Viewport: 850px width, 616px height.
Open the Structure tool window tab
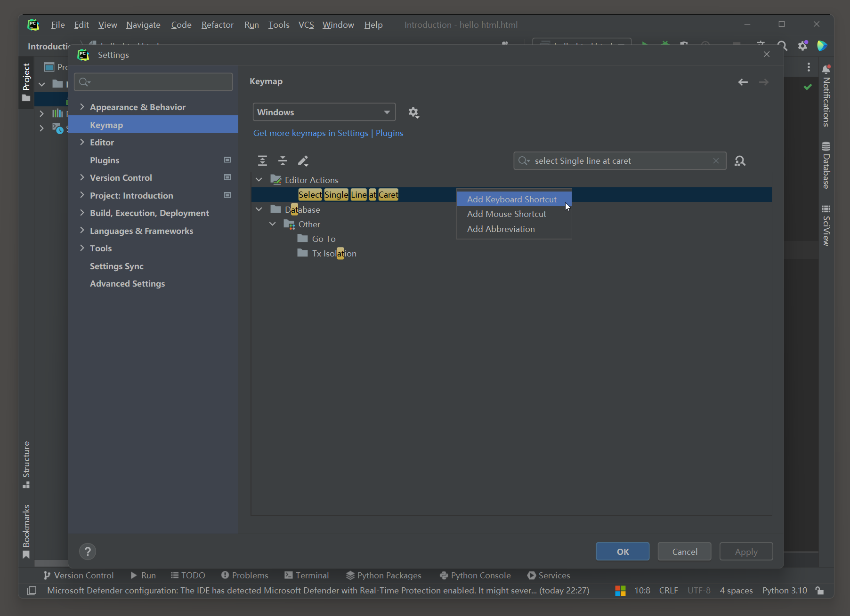[x=26, y=465]
